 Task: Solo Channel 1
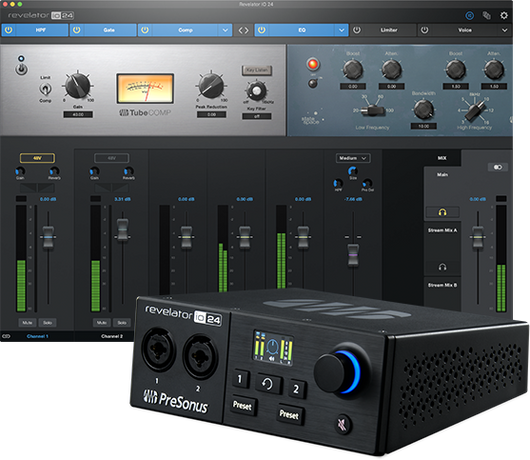(x=47, y=323)
